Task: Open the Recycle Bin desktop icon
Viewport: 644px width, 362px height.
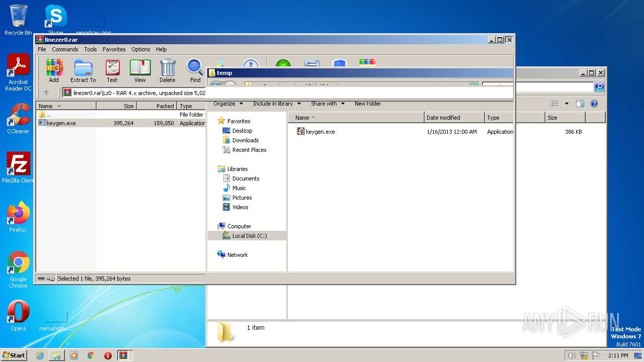Action: [x=18, y=20]
